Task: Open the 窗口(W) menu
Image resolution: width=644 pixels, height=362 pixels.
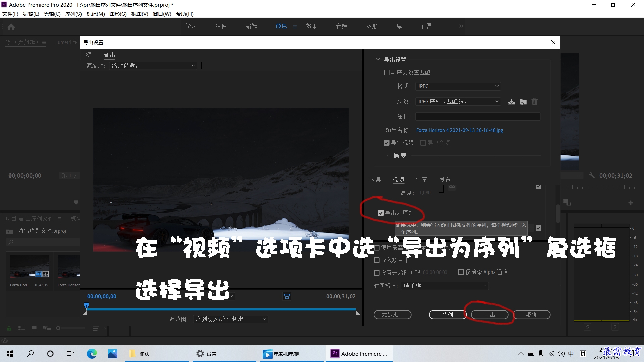Action: point(162,14)
